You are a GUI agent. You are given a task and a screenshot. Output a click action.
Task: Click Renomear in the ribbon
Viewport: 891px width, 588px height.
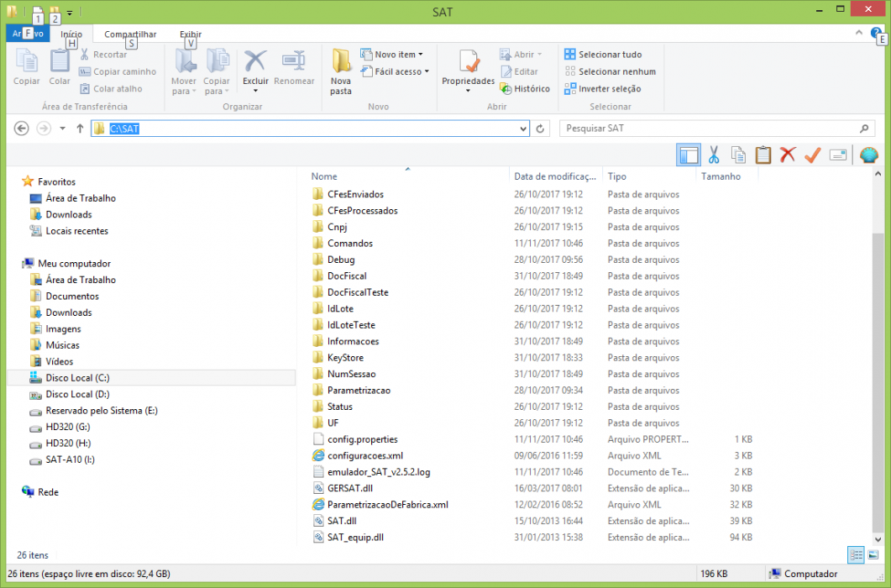[x=294, y=67]
